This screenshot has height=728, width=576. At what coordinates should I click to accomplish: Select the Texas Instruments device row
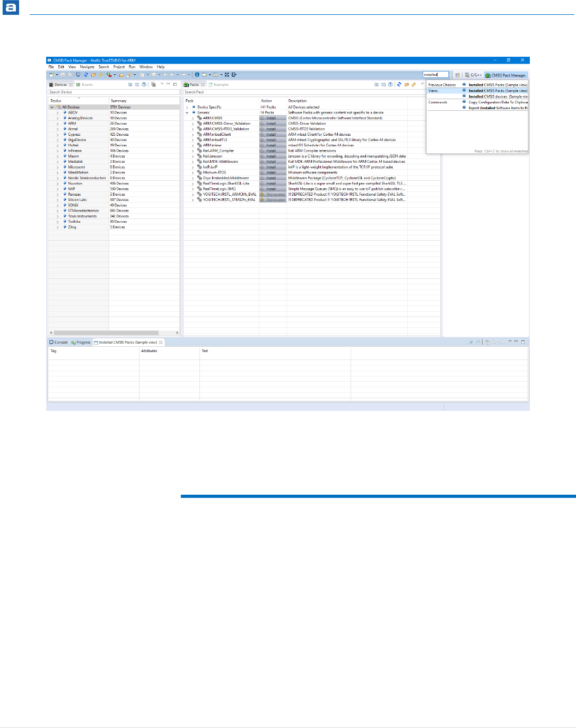[x=114, y=216]
